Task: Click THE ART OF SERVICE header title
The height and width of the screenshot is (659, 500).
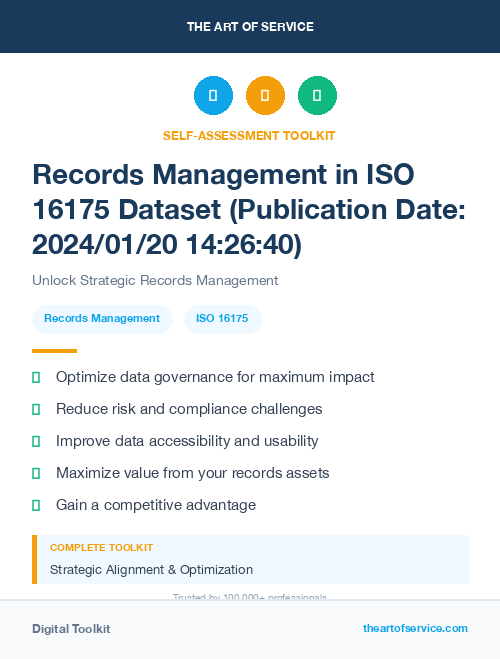Action: tap(250, 27)
